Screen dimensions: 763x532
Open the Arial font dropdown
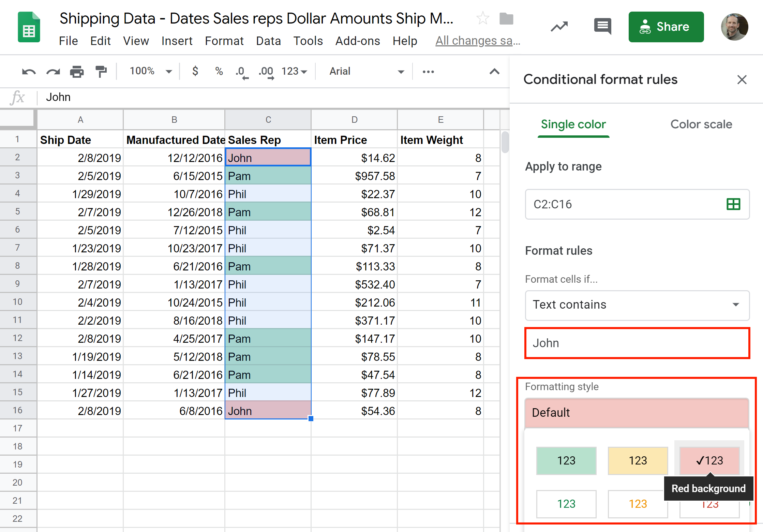coord(366,71)
